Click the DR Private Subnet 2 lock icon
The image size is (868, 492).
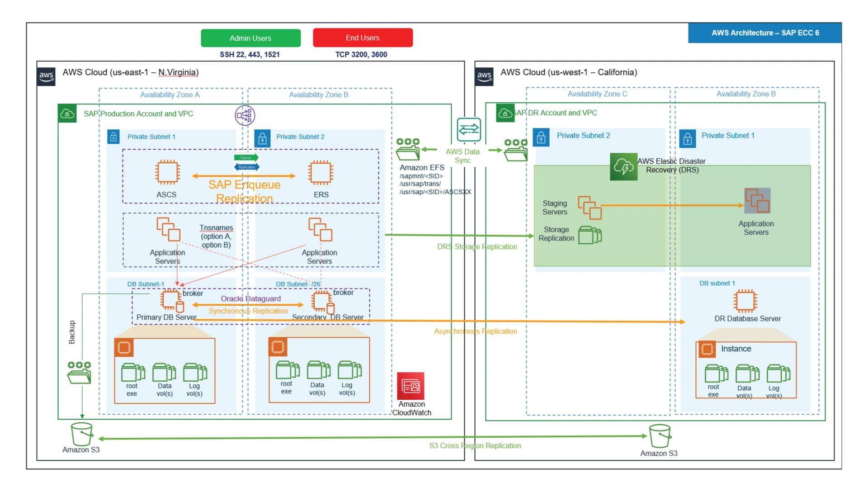541,137
